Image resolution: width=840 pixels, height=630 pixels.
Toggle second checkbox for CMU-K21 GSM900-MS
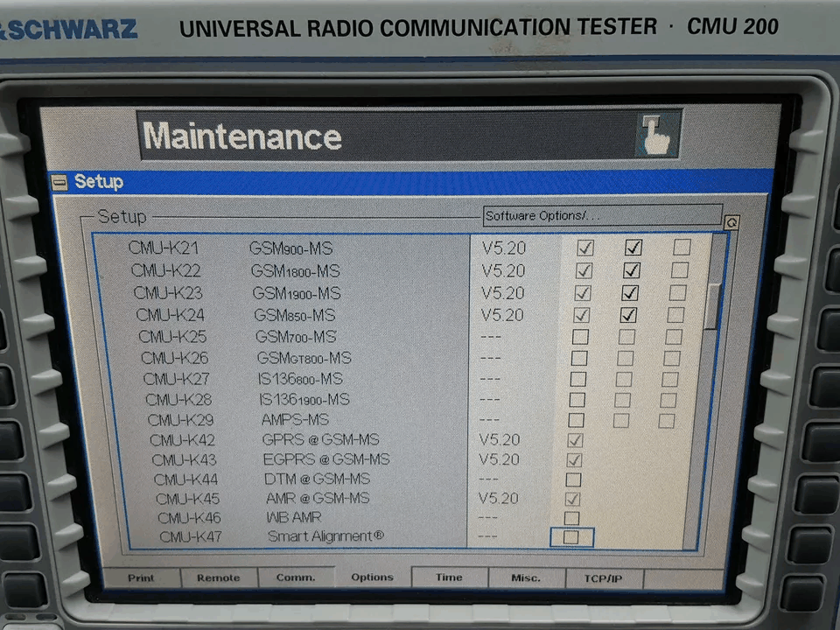click(633, 247)
